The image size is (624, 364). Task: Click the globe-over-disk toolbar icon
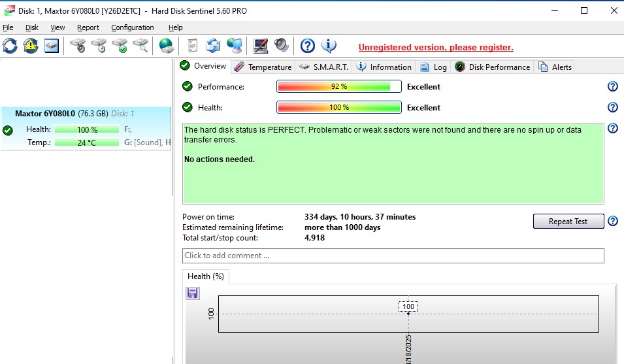point(167,46)
